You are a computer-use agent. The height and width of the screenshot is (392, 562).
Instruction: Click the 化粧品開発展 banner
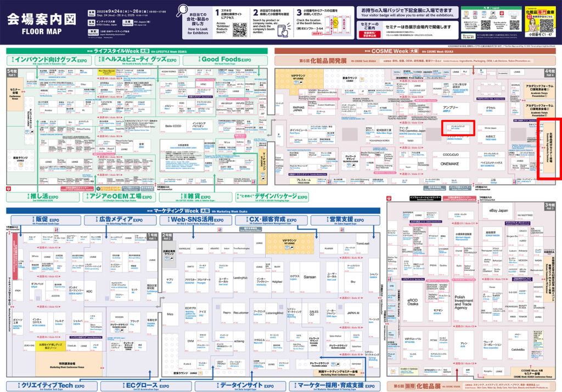[x=415, y=61]
